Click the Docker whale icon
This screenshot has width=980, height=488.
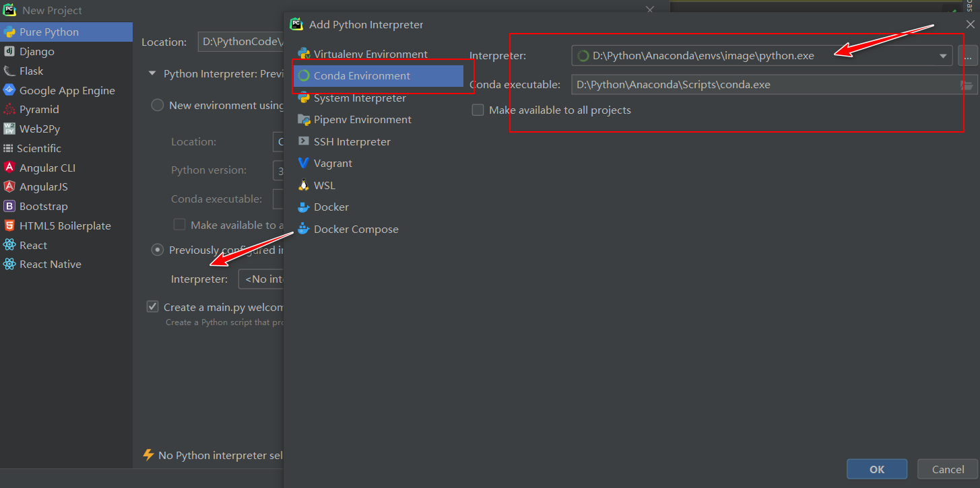[304, 207]
